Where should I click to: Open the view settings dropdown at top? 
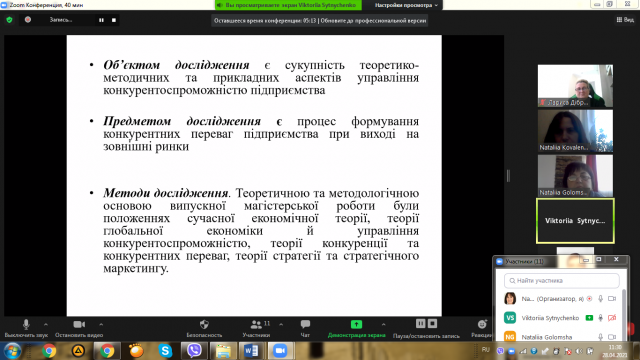tap(406, 5)
